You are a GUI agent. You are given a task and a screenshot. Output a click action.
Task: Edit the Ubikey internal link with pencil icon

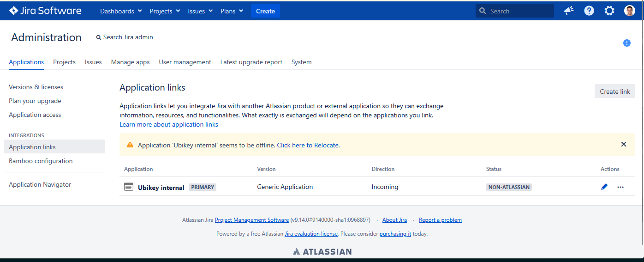(x=604, y=187)
